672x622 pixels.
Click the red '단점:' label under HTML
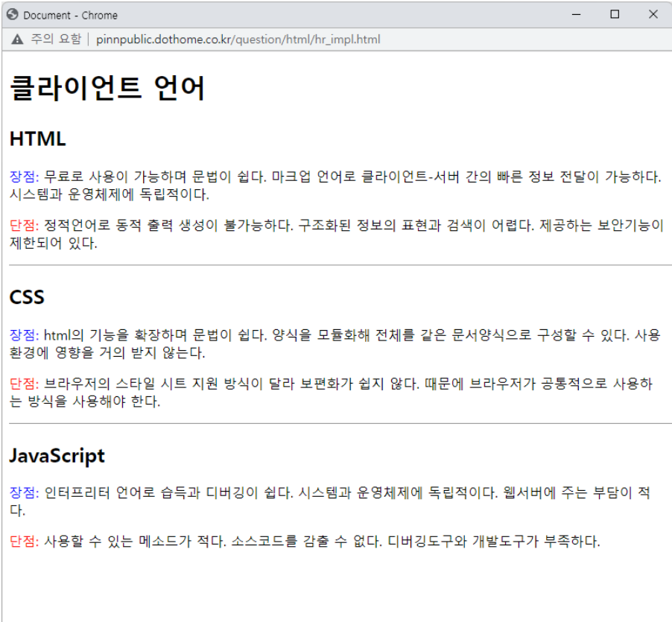pyautogui.click(x=25, y=225)
